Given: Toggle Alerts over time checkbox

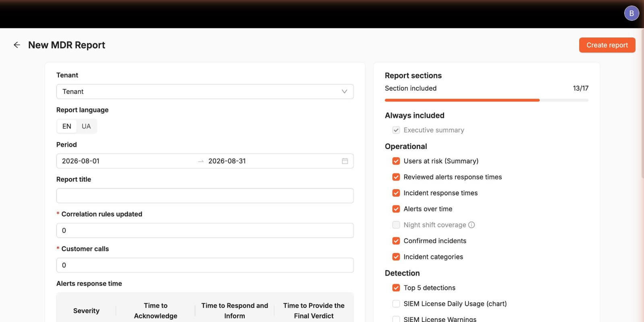Looking at the screenshot, I should (396, 209).
